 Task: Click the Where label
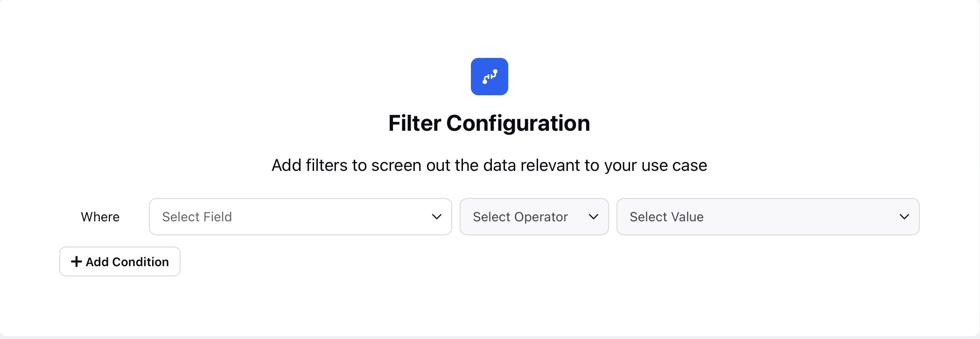100,217
